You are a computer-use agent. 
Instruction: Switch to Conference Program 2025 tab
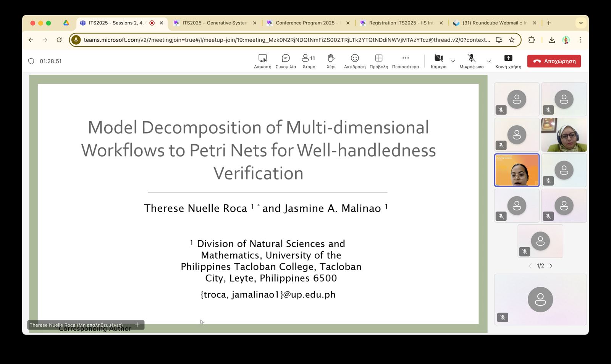click(308, 23)
